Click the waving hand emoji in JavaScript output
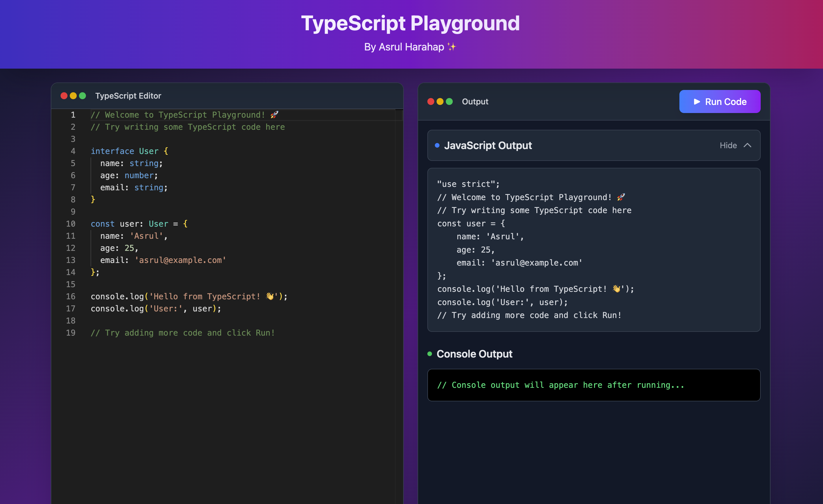 (617, 289)
